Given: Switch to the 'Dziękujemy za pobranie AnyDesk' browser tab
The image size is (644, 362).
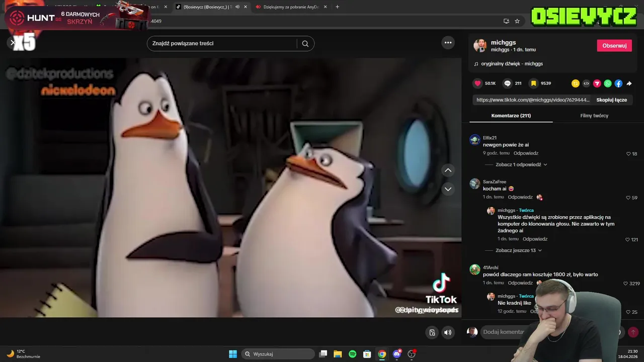Looking at the screenshot, I should 291,7.
